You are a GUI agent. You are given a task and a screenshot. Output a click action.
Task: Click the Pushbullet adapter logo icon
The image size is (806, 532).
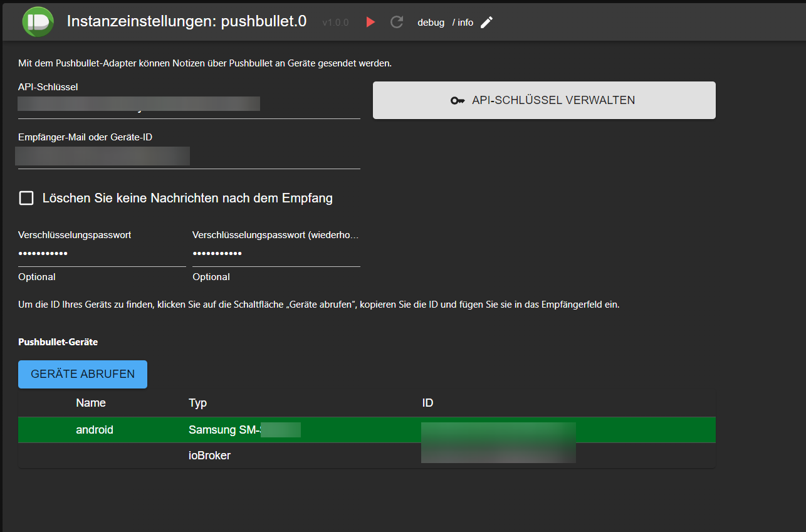[x=38, y=21]
